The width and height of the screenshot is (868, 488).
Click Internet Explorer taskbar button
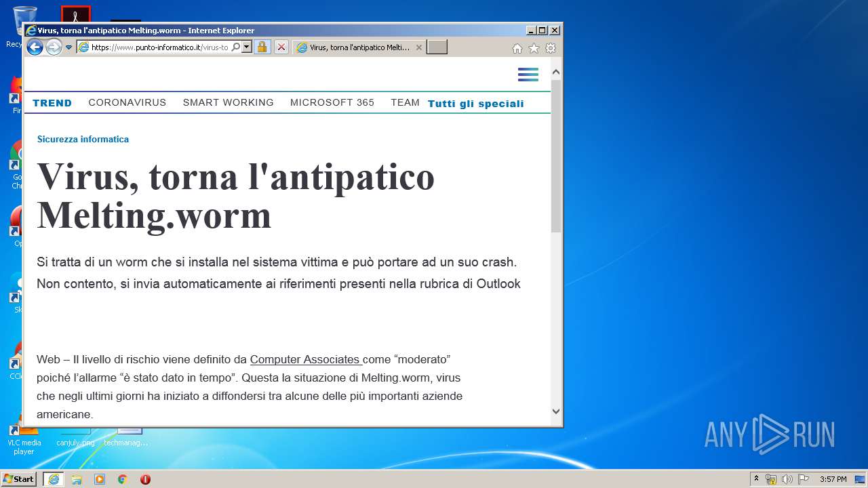pos(54,479)
